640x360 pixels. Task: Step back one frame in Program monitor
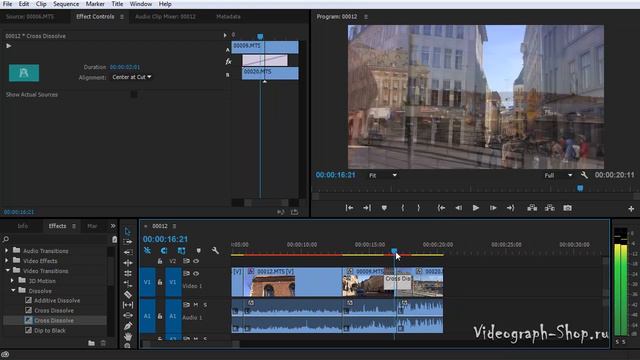click(x=459, y=208)
